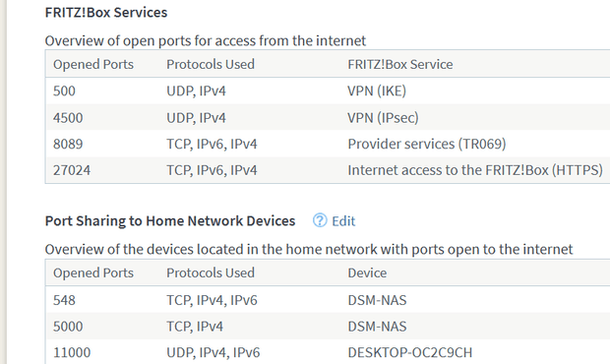
Task: Click the FRITZ!Box Service column header
Action: [x=400, y=64]
